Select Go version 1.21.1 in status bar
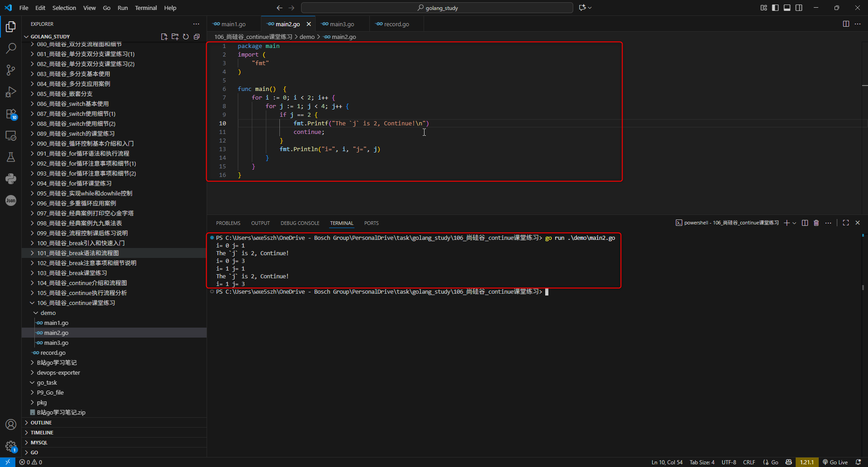868x467 pixels. [x=807, y=462]
